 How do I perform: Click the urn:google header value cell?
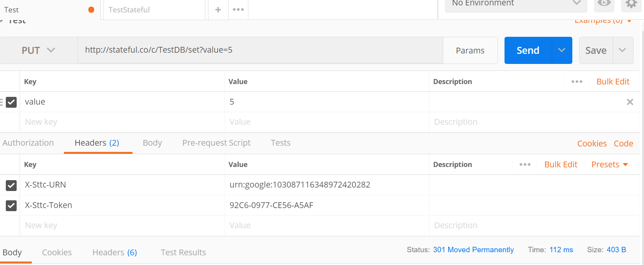(327, 185)
